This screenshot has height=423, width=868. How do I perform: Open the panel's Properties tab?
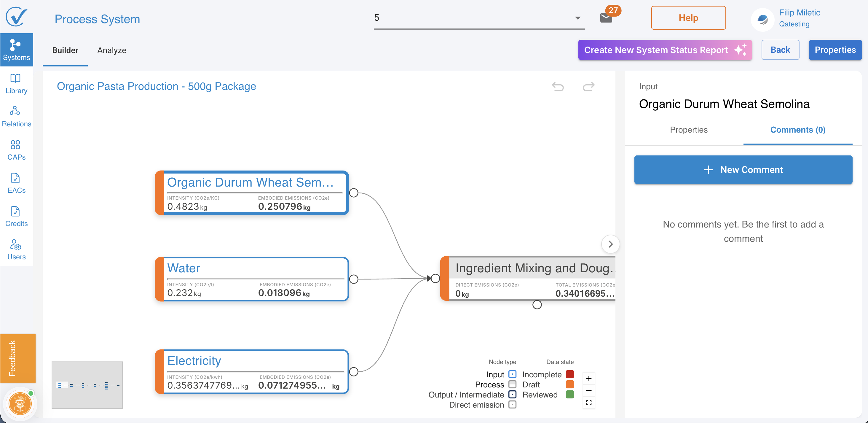click(x=688, y=130)
